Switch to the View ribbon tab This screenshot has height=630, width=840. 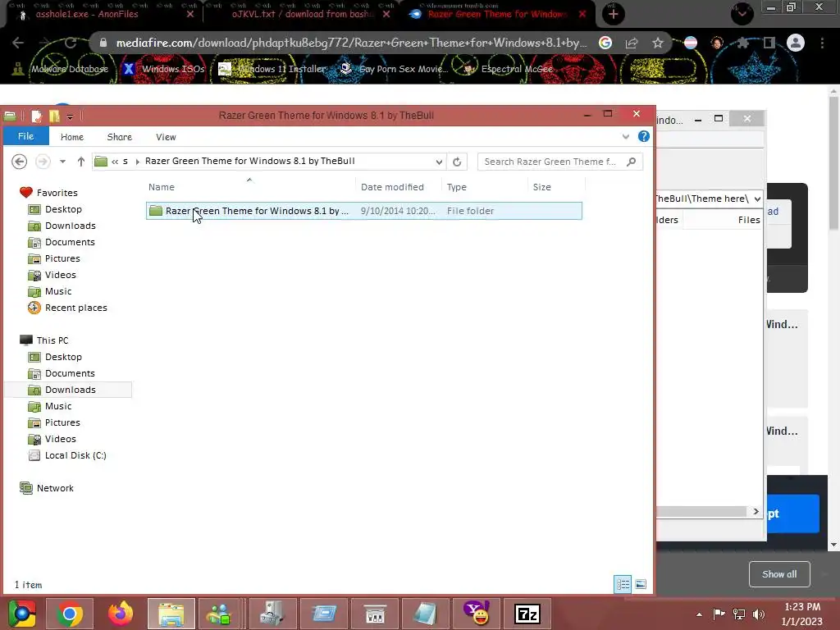tap(166, 137)
